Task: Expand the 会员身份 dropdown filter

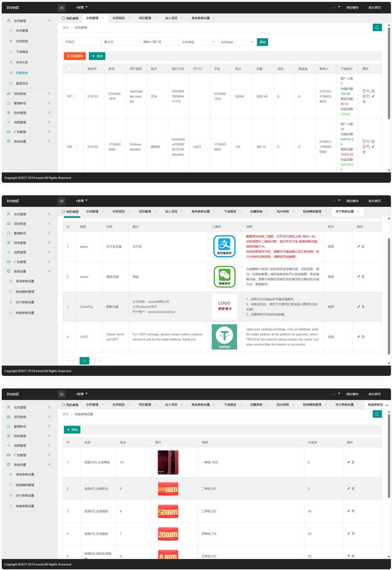Action: pyautogui.click(x=237, y=42)
